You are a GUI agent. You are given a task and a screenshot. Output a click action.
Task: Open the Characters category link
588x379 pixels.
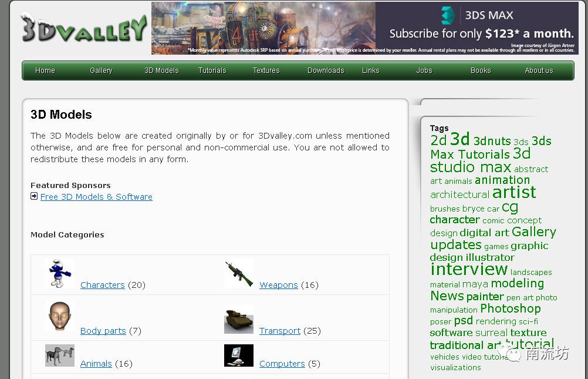coord(102,285)
